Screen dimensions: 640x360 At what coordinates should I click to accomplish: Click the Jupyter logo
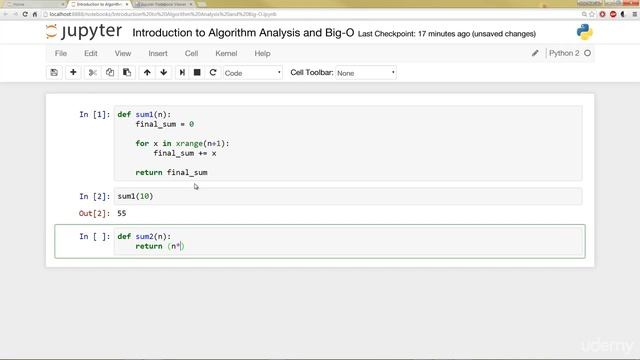coord(84,32)
